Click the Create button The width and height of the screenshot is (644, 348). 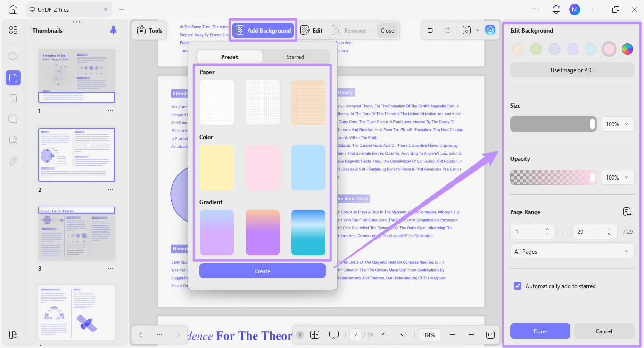263,271
